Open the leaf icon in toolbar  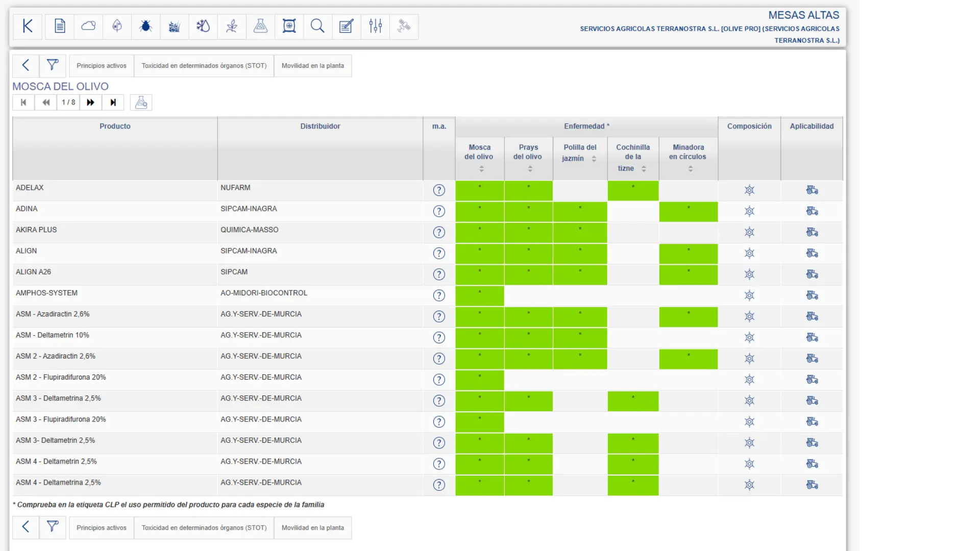point(117,26)
